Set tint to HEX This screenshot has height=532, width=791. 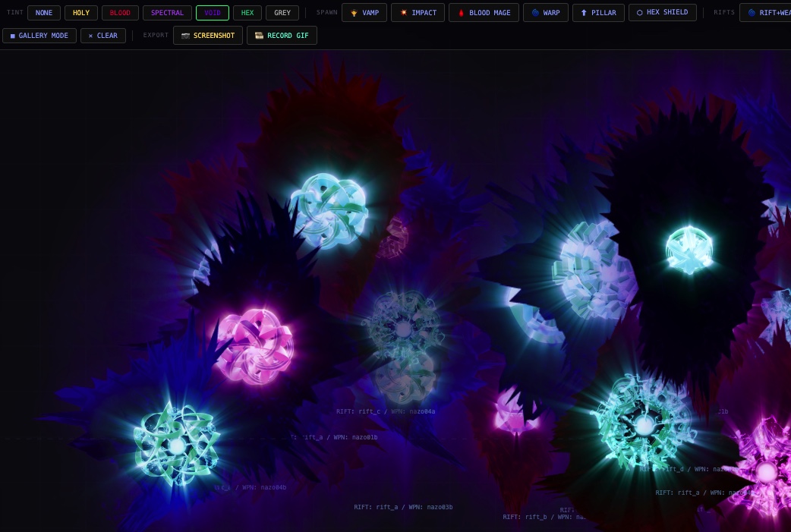pos(247,13)
